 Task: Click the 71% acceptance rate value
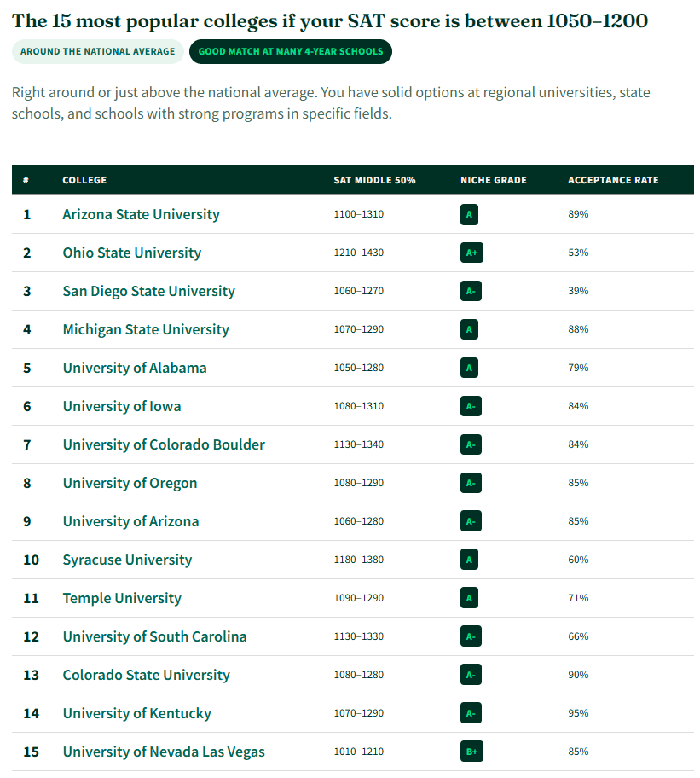coord(578,598)
